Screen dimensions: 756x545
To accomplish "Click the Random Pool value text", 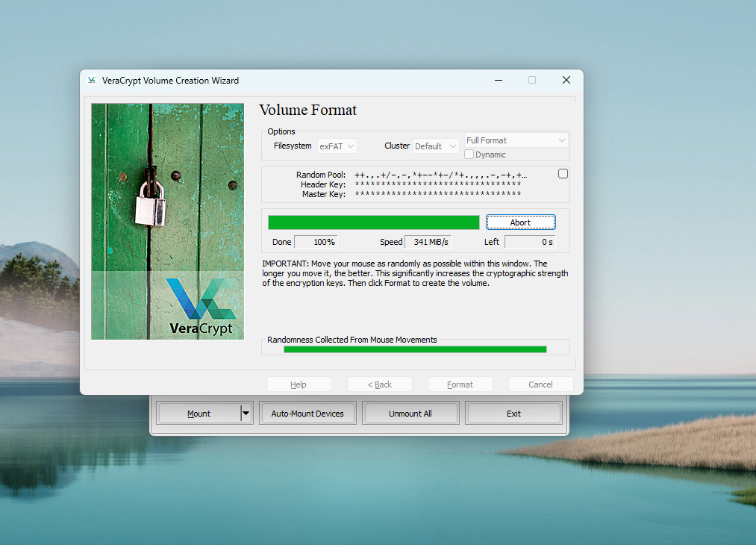I will coord(440,175).
